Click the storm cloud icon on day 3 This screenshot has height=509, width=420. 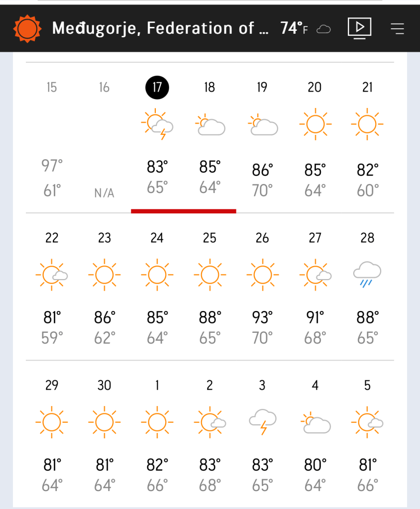(262, 421)
